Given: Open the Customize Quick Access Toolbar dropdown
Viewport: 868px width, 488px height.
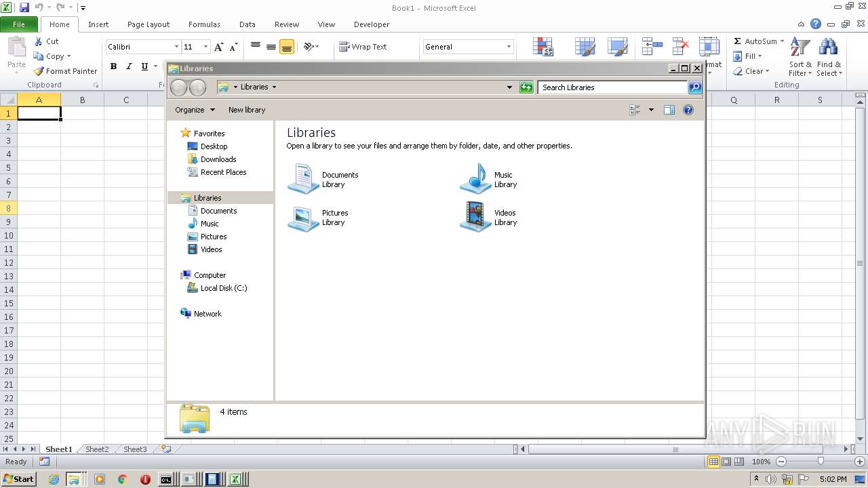Looking at the screenshot, I should tap(83, 8).
